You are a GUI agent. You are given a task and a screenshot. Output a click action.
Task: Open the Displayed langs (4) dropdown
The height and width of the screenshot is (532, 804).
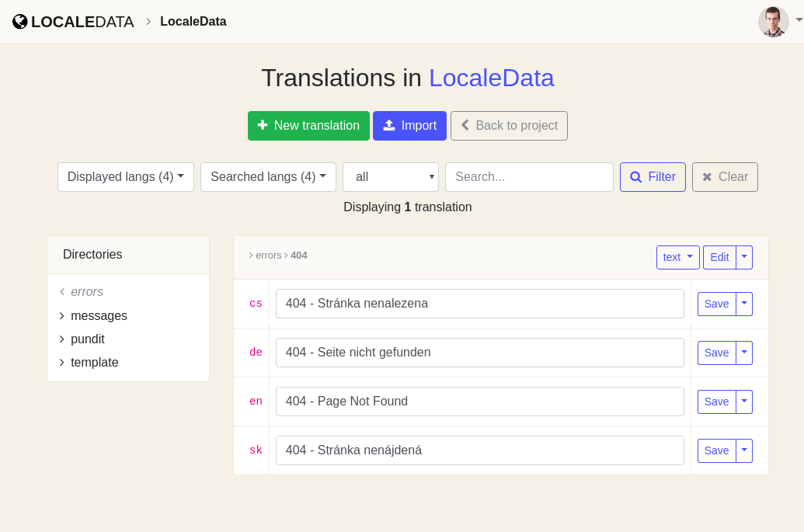coord(126,177)
